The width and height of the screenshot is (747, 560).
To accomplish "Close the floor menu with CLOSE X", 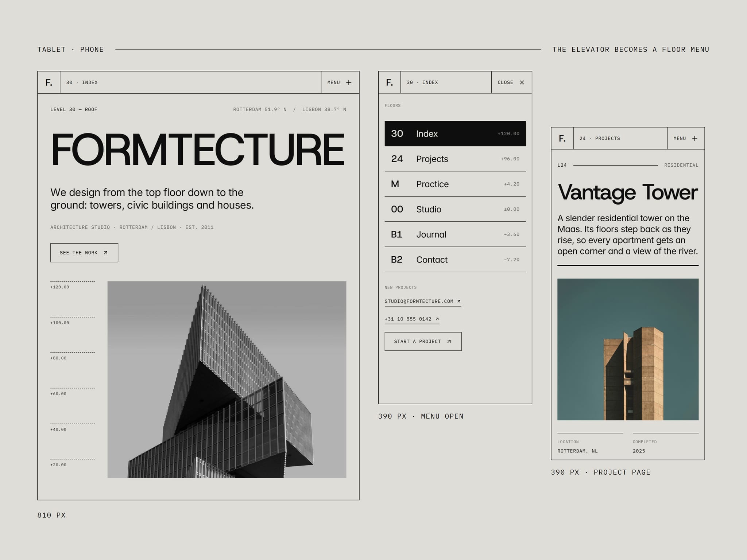I will (x=511, y=82).
